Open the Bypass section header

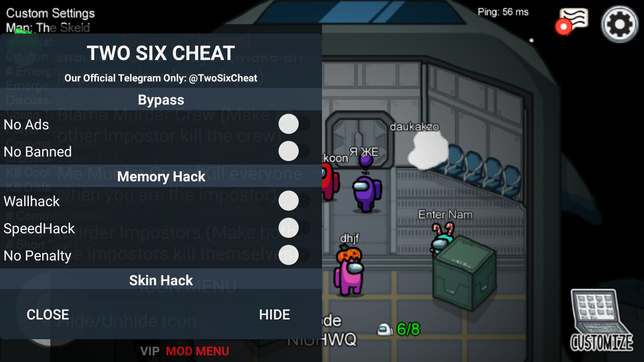click(161, 100)
